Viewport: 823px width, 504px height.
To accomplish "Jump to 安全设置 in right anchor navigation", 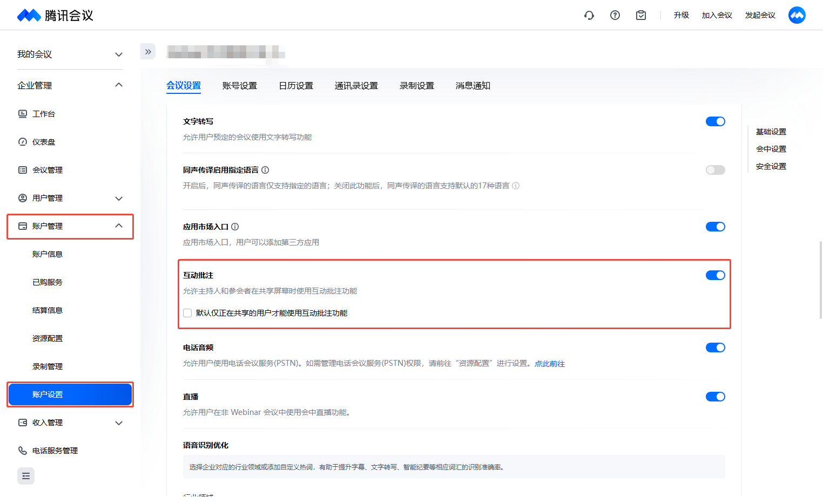I will point(771,166).
